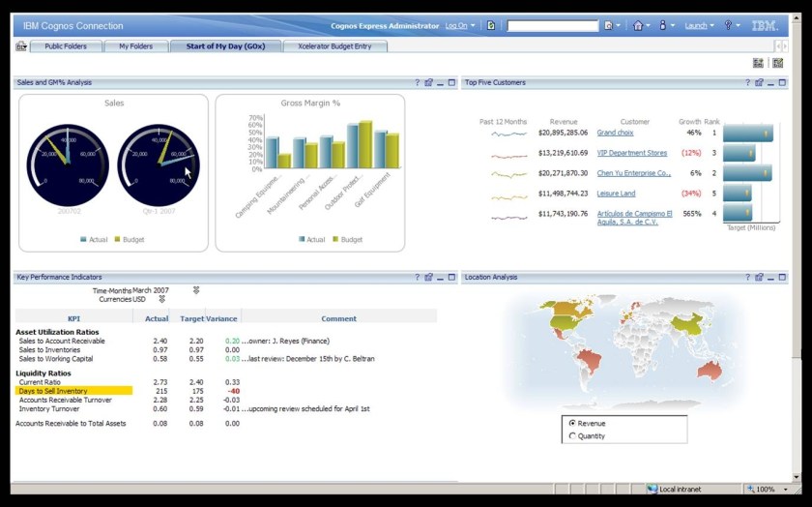Edit the Key Performance Indicators portlet properties

point(429,278)
